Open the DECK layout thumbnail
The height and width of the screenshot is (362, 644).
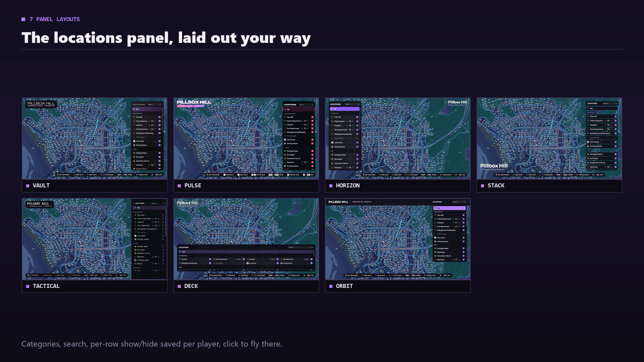pyautogui.click(x=246, y=239)
